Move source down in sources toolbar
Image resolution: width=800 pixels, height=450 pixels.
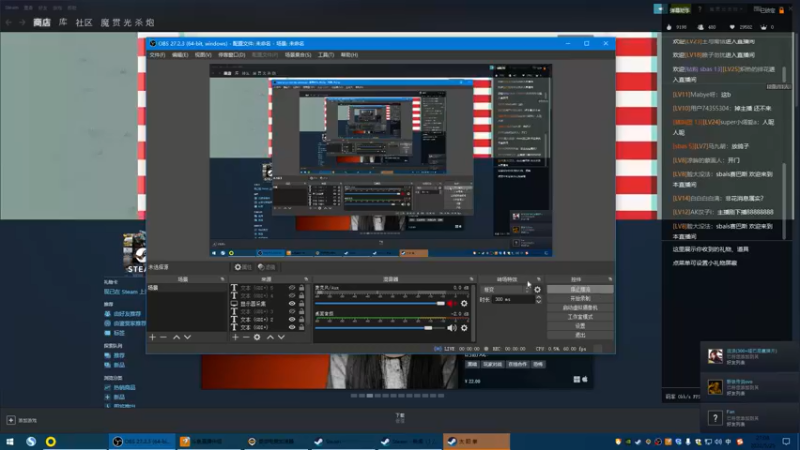281,337
